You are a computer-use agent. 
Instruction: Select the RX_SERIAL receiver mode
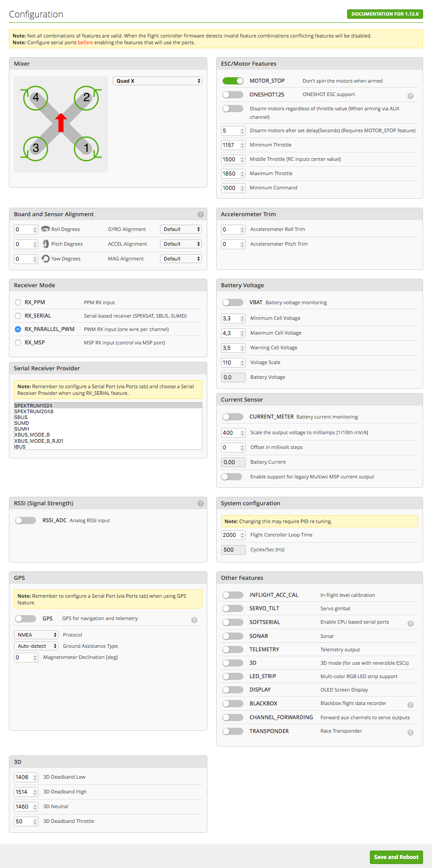tap(18, 316)
